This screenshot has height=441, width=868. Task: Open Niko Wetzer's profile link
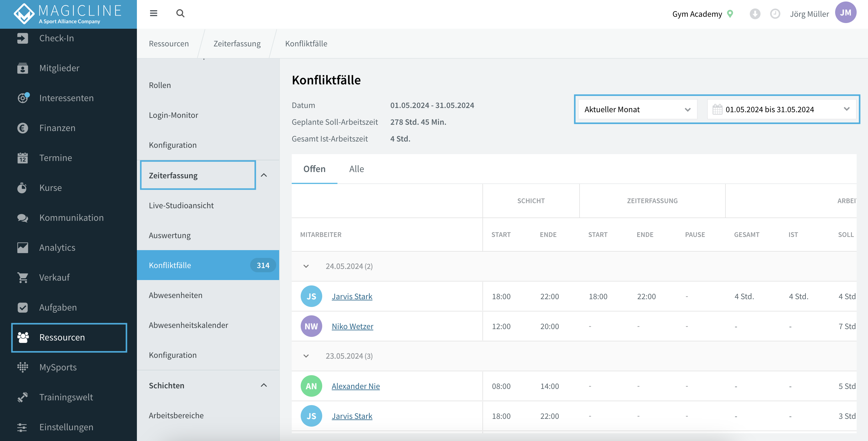coord(352,326)
